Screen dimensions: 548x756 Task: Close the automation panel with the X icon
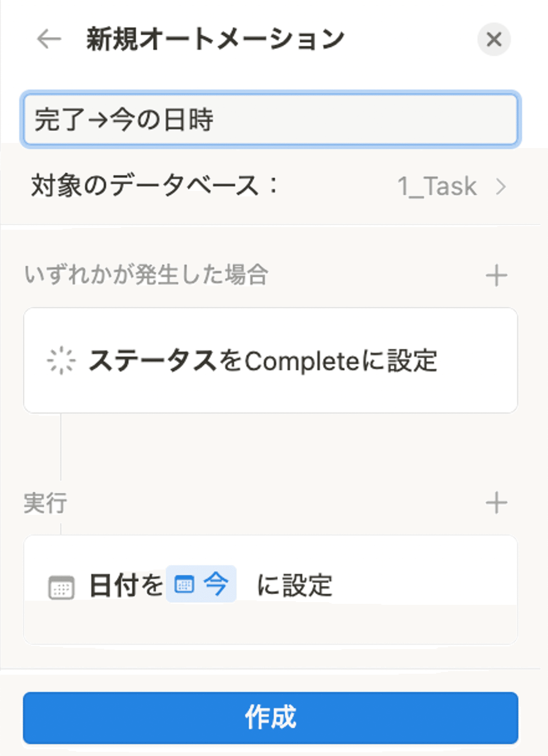[x=494, y=40]
